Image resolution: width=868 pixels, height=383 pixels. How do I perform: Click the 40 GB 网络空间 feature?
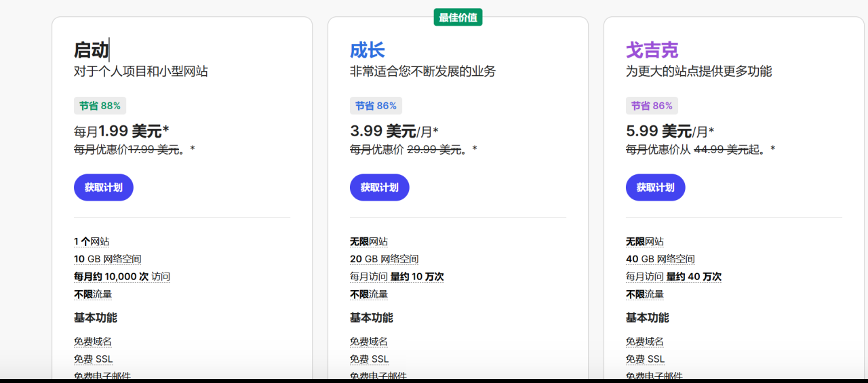660,259
